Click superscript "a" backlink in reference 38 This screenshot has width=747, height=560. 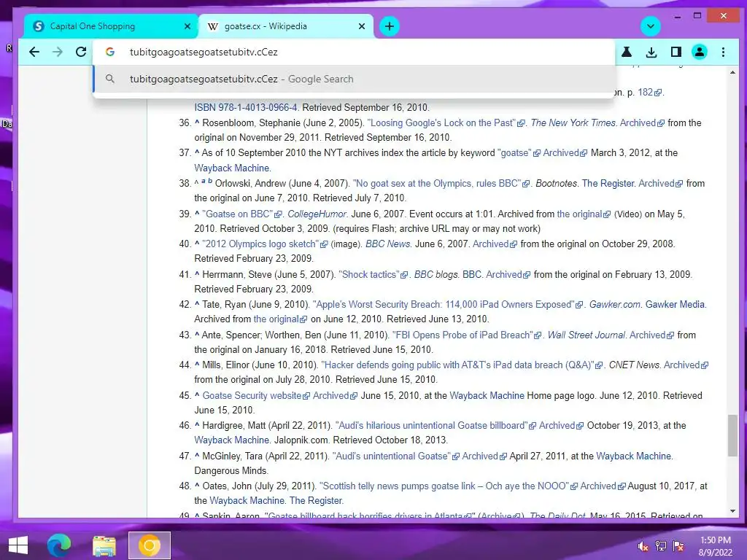204,182
